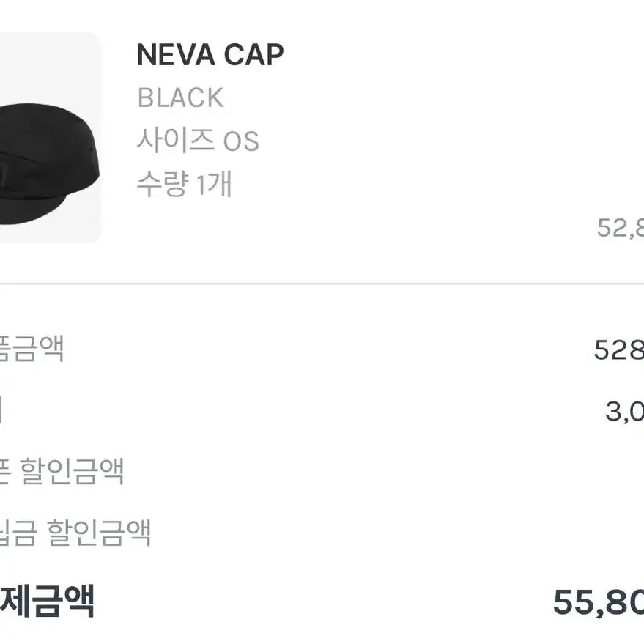Click the bold 제금액 total payment label

[47, 602]
